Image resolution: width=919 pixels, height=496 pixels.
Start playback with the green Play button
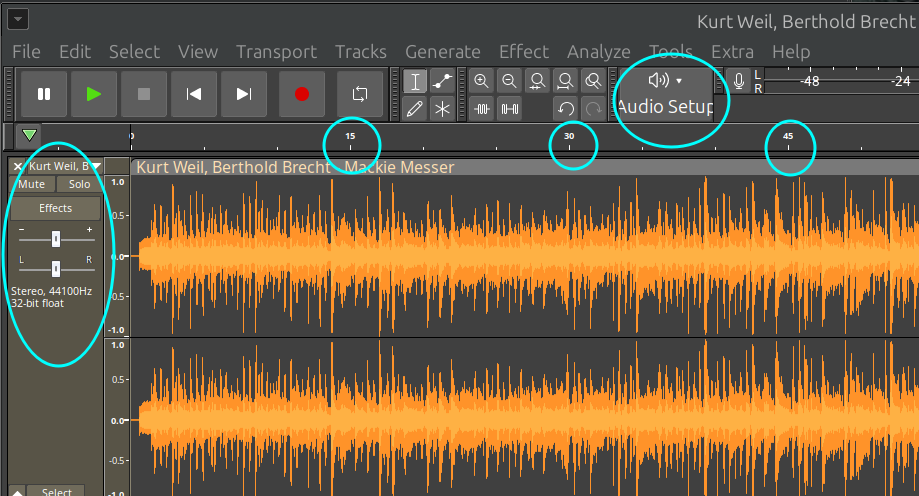point(94,94)
